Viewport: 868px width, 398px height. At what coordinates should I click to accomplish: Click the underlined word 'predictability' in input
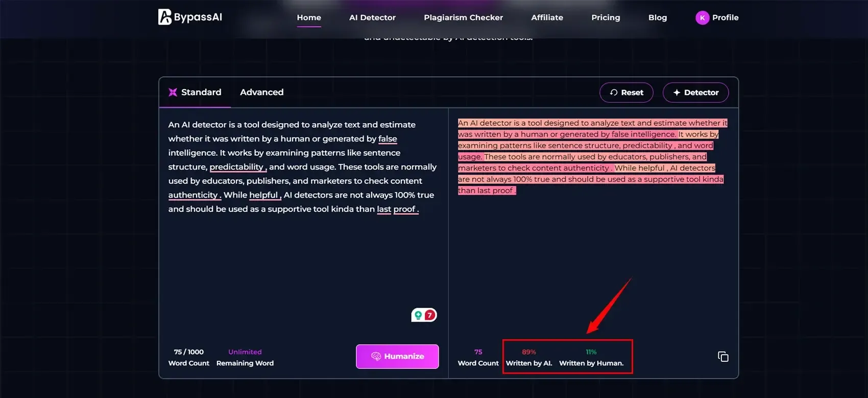pyautogui.click(x=236, y=167)
